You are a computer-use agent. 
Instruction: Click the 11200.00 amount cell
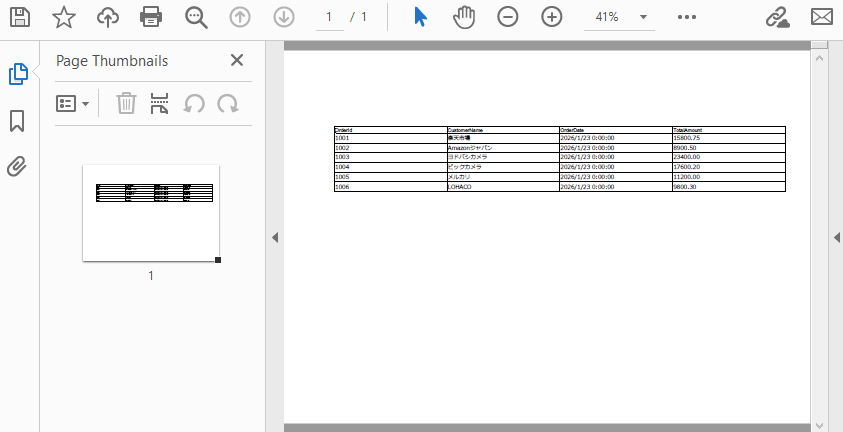729,177
